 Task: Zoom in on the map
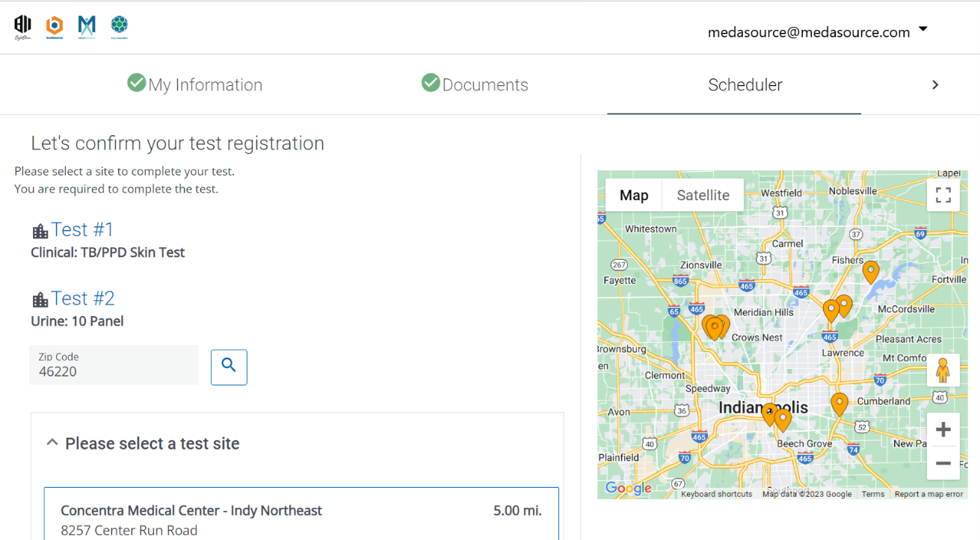[943, 429]
